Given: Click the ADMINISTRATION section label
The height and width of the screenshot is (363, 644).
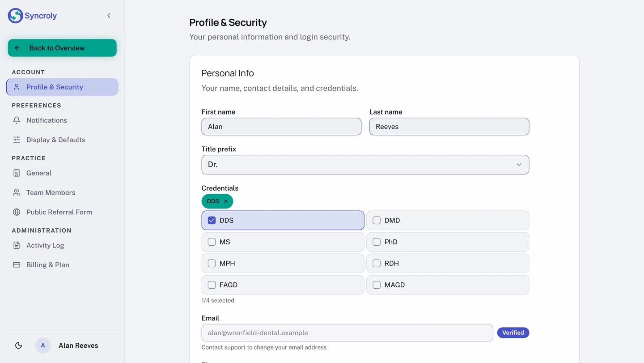Looking at the screenshot, I should point(42,231).
